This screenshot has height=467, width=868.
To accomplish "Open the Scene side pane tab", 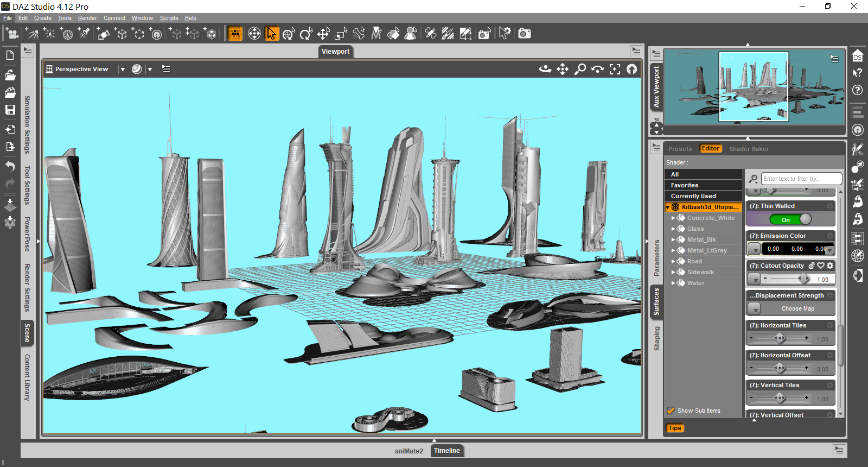I will click(x=27, y=333).
